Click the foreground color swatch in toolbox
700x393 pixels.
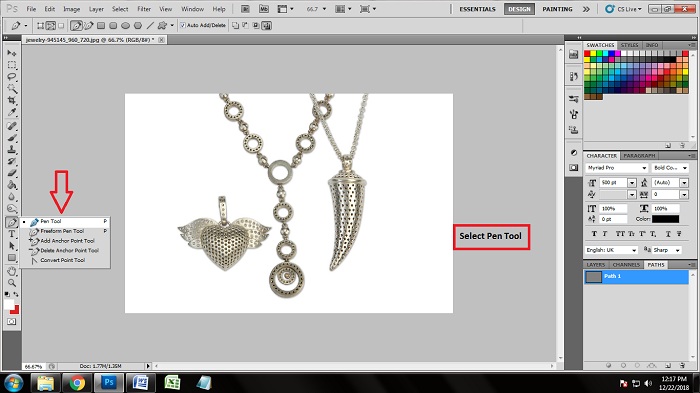(9, 305)
